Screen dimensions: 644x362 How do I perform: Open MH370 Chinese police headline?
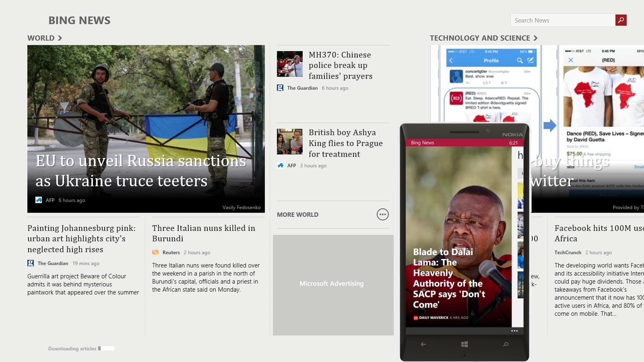pos(341,65)
